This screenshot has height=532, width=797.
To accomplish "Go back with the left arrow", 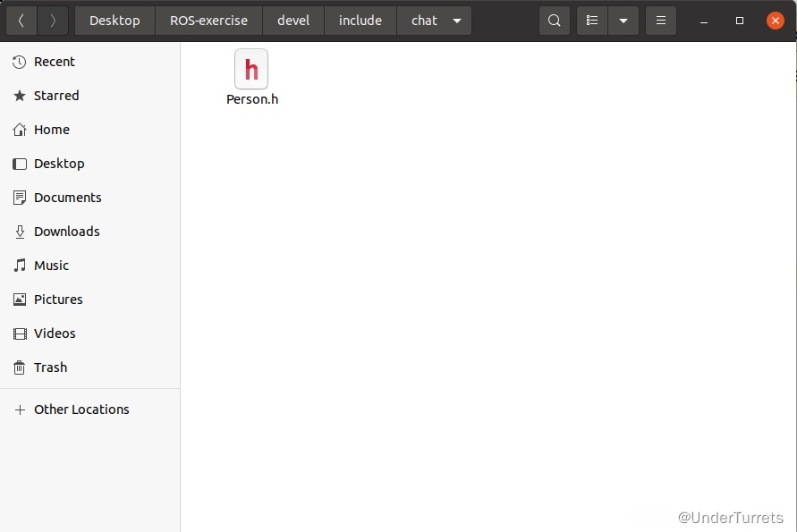I will tap(21, 21).
